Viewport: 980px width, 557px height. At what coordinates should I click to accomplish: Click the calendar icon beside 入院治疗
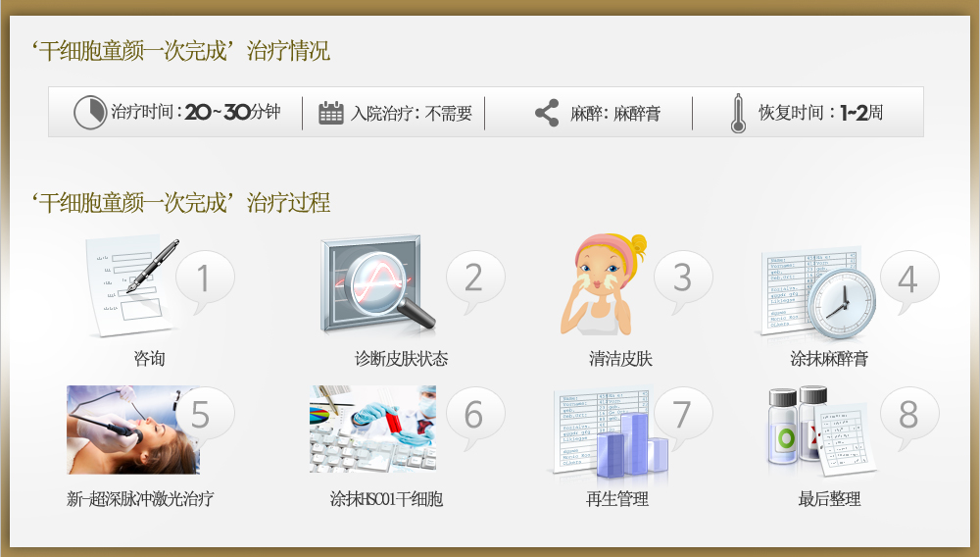(331, 113)
